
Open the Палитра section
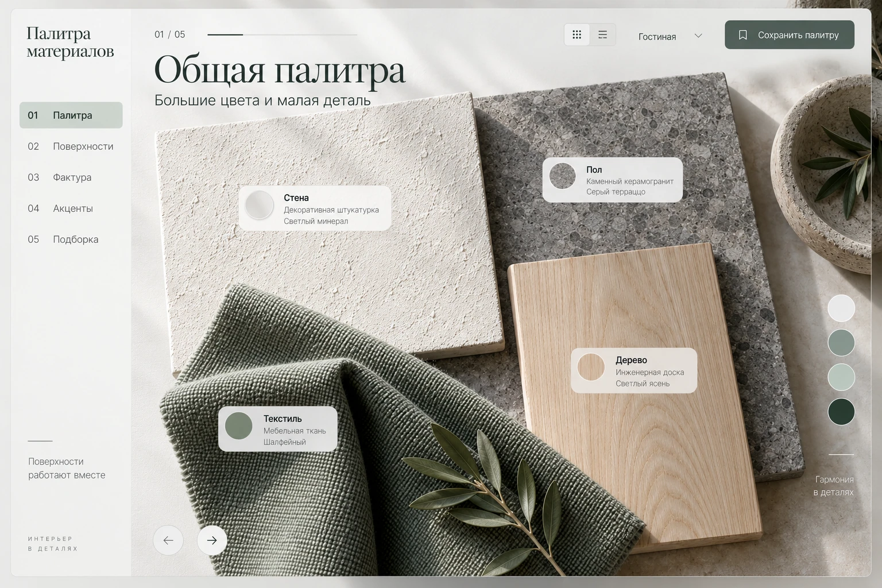point(71,115)
